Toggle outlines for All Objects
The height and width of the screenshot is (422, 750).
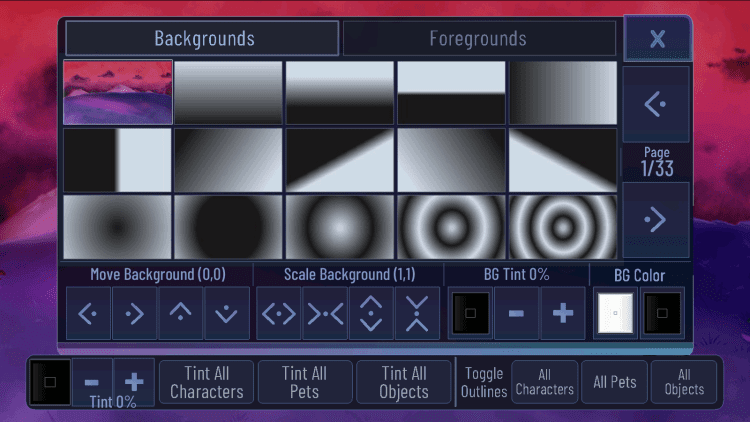point(684,382)
